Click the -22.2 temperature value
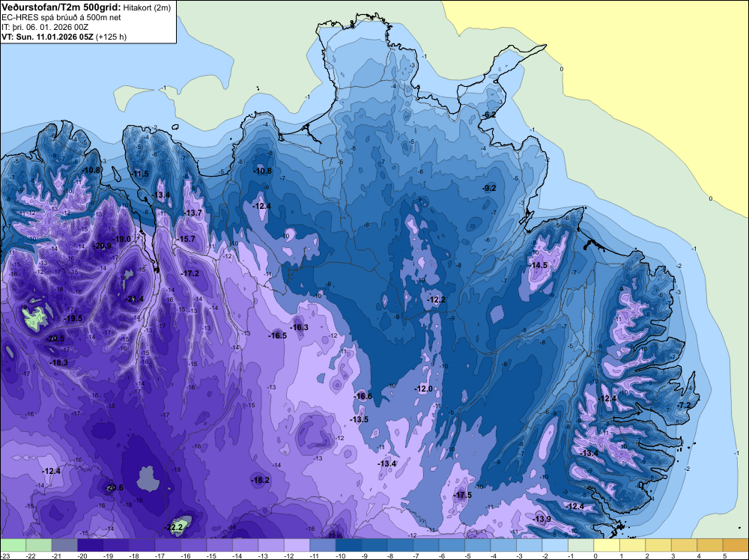Screen dimensions: 749x560 tap(174, 528)
